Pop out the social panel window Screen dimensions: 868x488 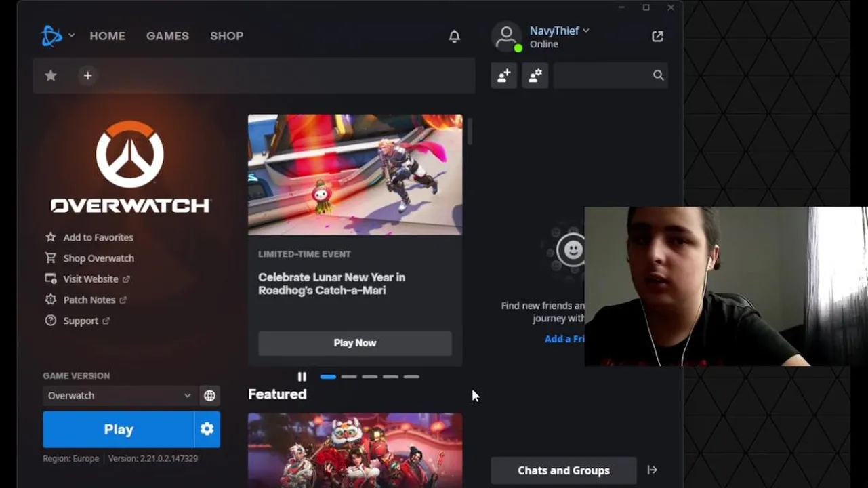(x=657, y=37)
